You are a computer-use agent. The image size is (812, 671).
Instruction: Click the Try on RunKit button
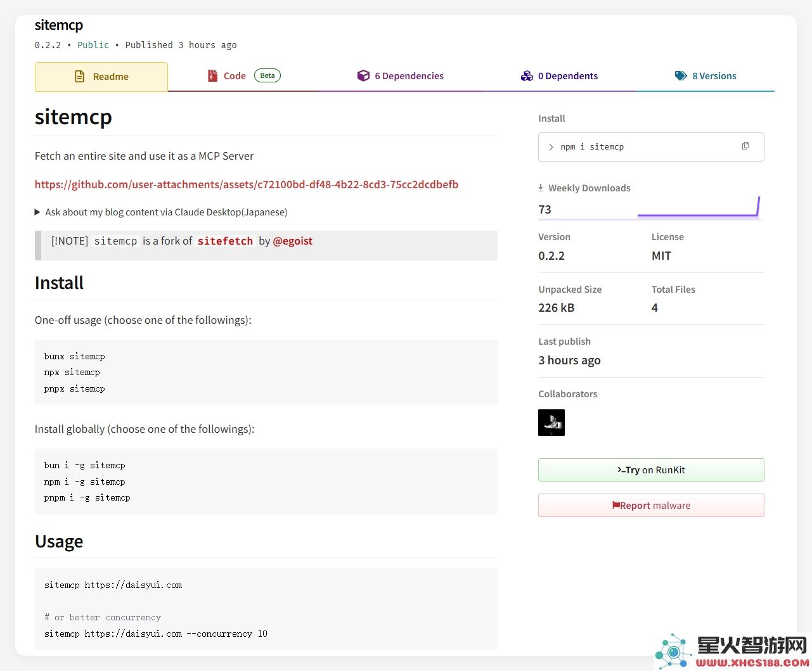651,470
